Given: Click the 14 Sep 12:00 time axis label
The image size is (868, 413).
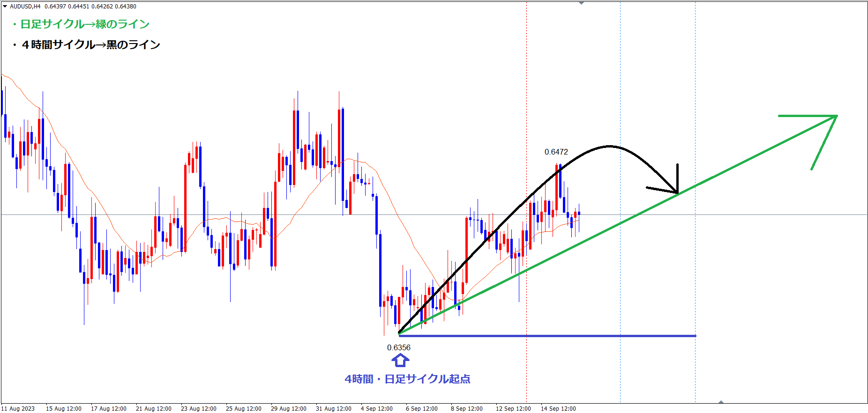Looking at the screenshot, I should point(558,408).
